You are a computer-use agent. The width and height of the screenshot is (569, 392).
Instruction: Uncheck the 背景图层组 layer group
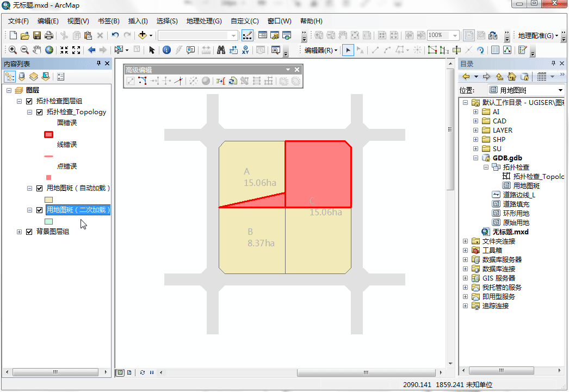29,232
